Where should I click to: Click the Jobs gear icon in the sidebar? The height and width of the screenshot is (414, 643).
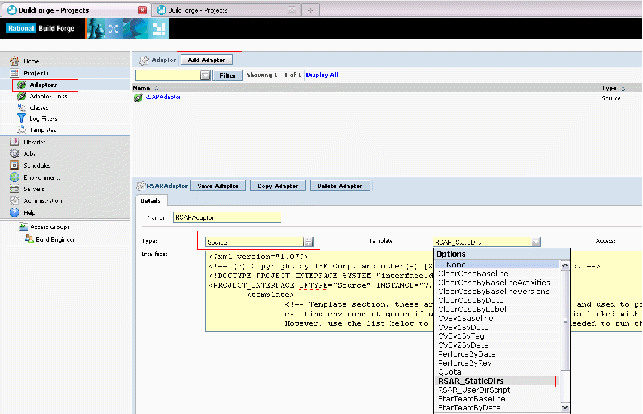click(14, 153)
